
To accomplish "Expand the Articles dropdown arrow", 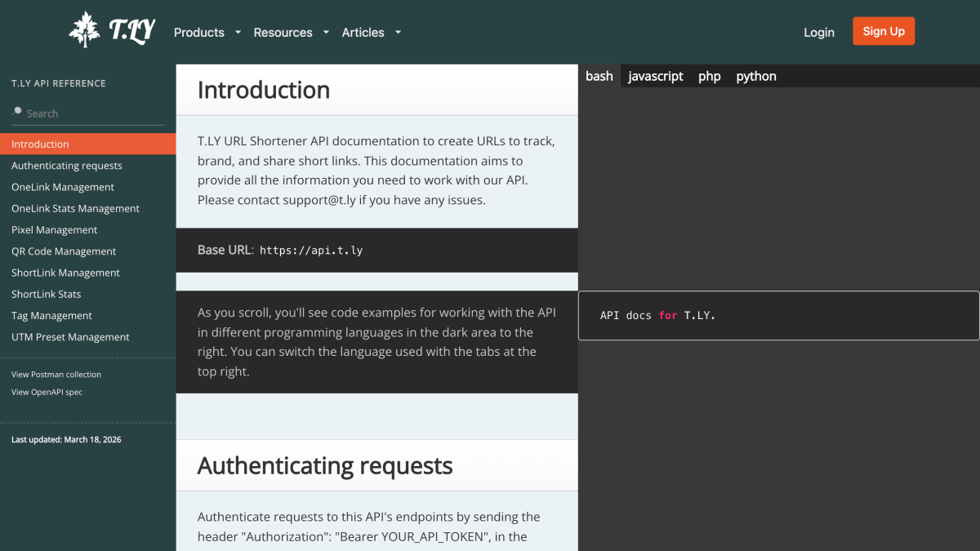I will [398, 33].
